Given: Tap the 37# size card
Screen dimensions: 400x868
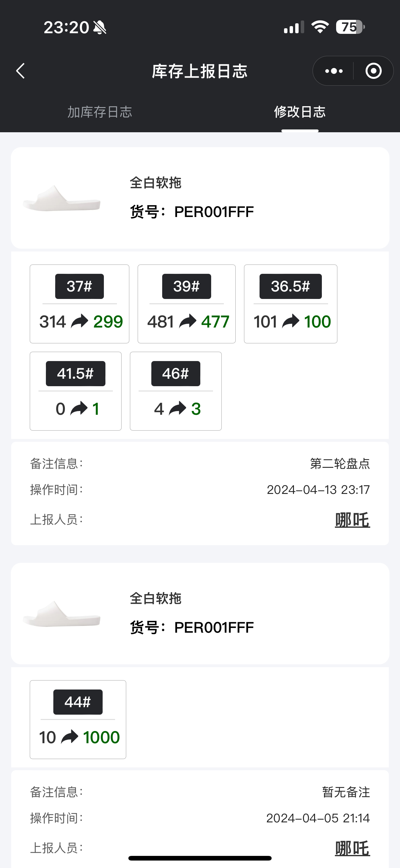Looking at the screenshot, I should pyautogui.click(x=79, y=304).
